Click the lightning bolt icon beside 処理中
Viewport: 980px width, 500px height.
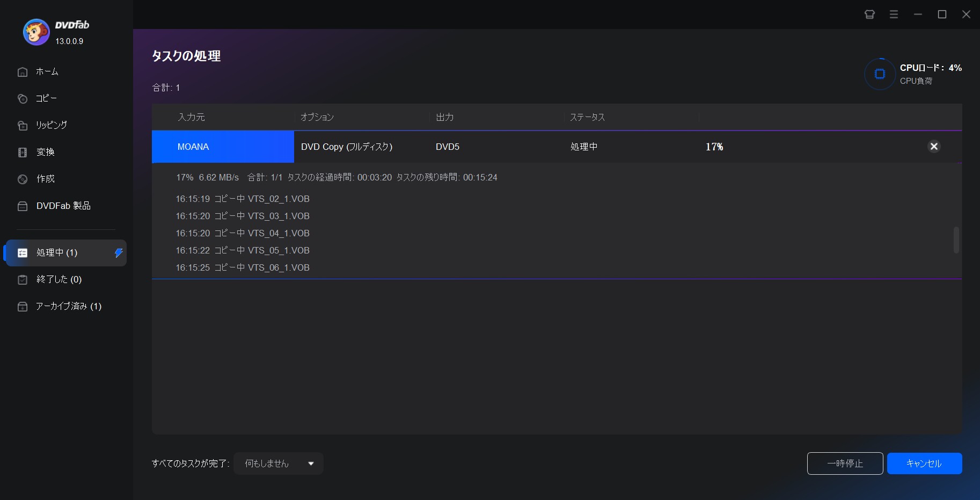point(119,253)
